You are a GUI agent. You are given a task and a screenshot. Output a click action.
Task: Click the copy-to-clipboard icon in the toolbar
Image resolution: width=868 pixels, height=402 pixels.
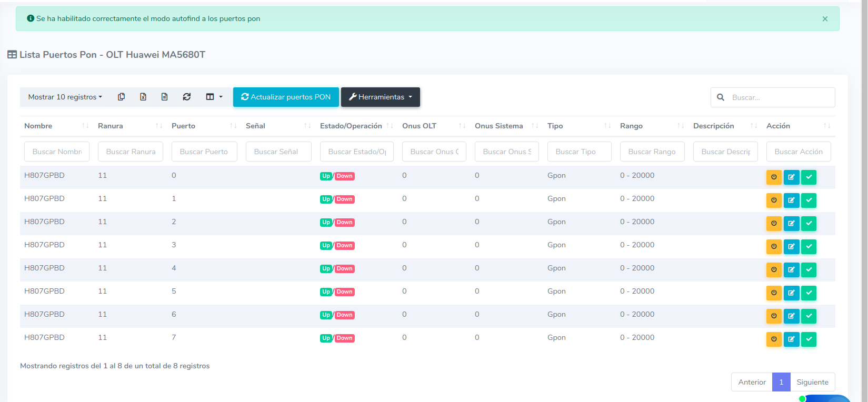point(121,97)
